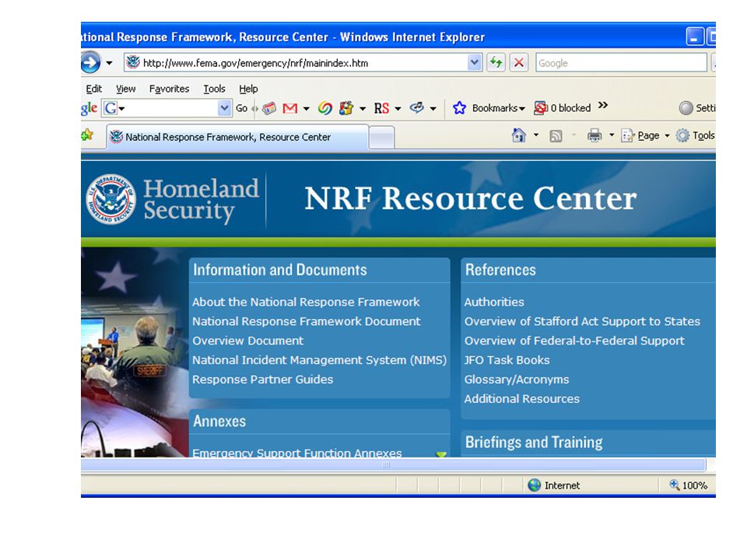Click the RS toolbar icon
747x560 pixels.
tap(381, 109)
